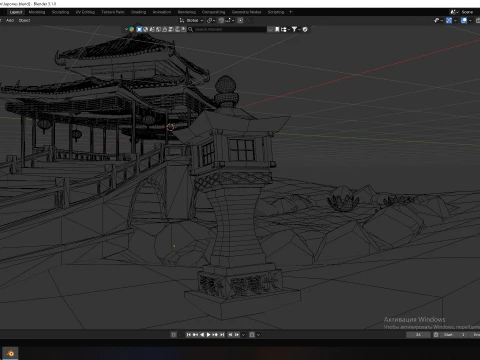480x360 pixels.
Task: Open the snapping options dropdown
Action: pos(230,20)
